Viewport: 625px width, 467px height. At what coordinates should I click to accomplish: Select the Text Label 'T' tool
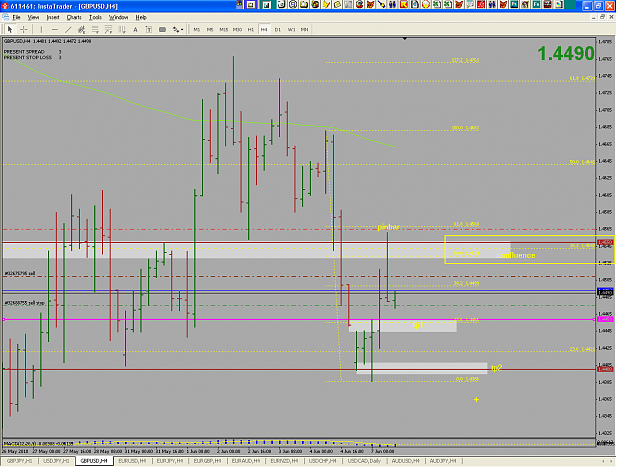pos(149,29)
